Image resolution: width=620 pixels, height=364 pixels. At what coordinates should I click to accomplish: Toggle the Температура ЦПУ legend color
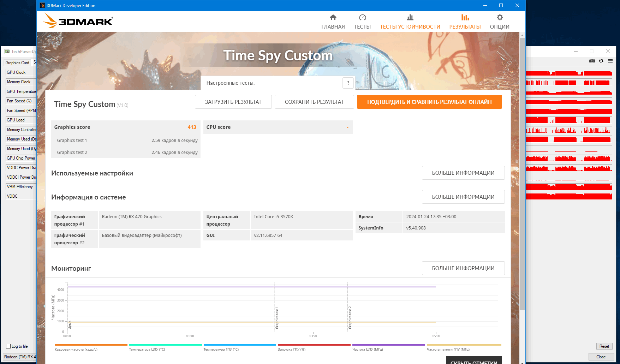point(165,345)
